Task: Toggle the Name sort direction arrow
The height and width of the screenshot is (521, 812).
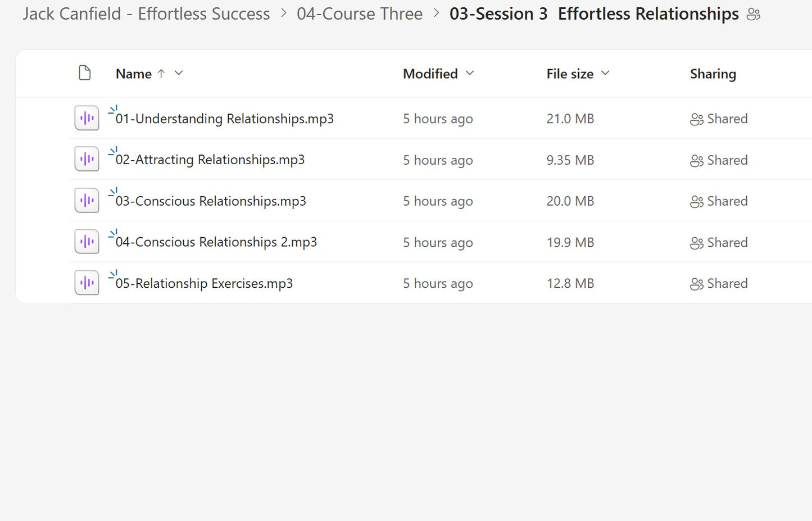Action: coord(161,73)
